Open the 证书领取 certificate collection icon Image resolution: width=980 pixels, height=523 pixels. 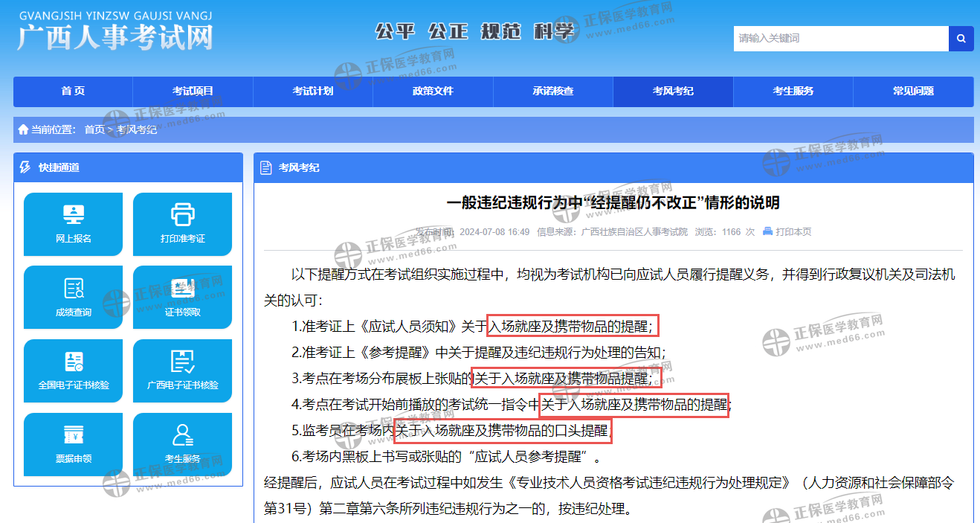(182, 297)
